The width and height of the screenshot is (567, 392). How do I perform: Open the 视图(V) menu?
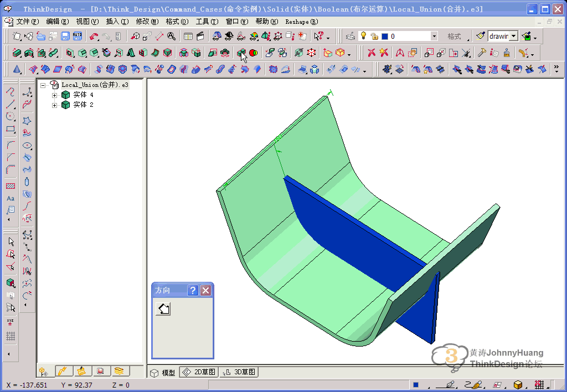tap(87, 22)
